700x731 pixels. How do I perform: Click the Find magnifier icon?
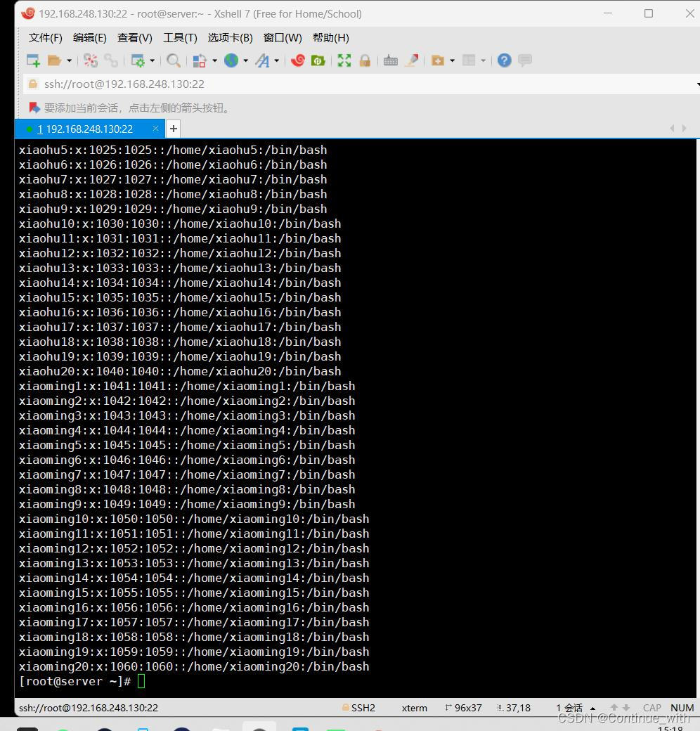(174, 60)
